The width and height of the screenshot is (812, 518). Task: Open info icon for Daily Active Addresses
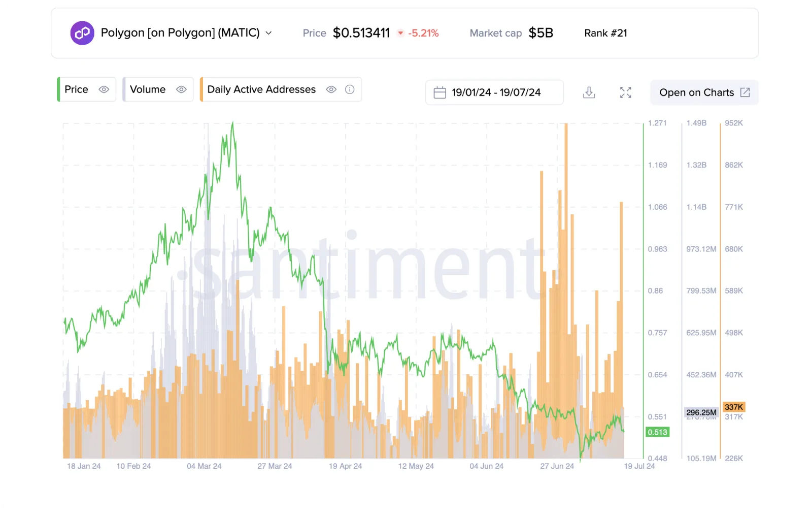[350, 89]
